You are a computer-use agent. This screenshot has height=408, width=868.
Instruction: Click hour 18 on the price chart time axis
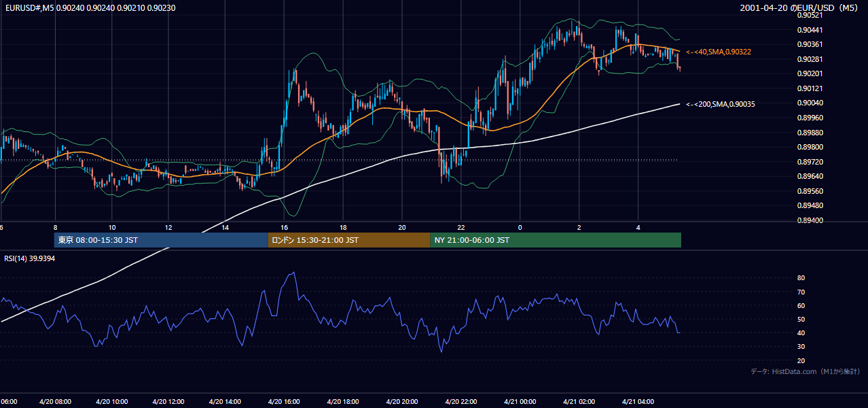(344, 227)
